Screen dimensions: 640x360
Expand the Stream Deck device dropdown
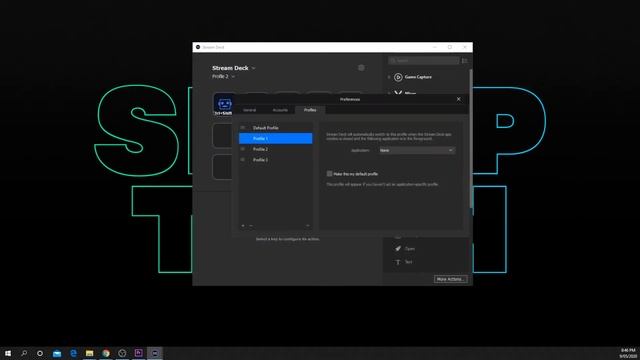pyautogui.click(x=253, y=68)
